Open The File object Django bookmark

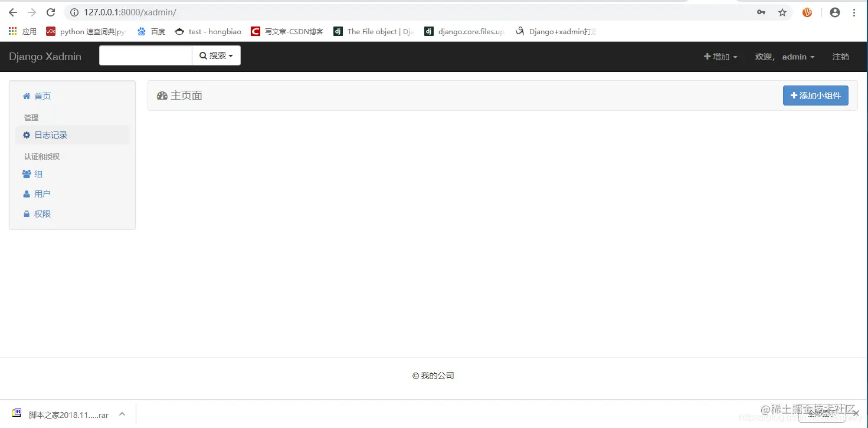click(374, 32)
